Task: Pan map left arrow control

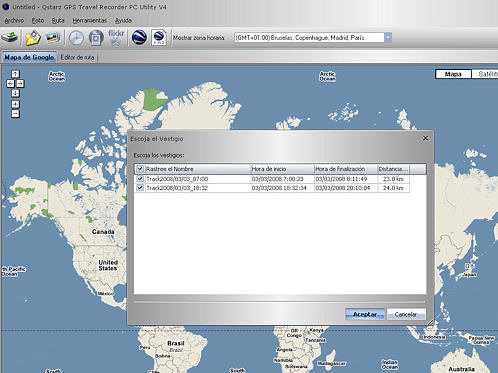Action: (11, 83)
